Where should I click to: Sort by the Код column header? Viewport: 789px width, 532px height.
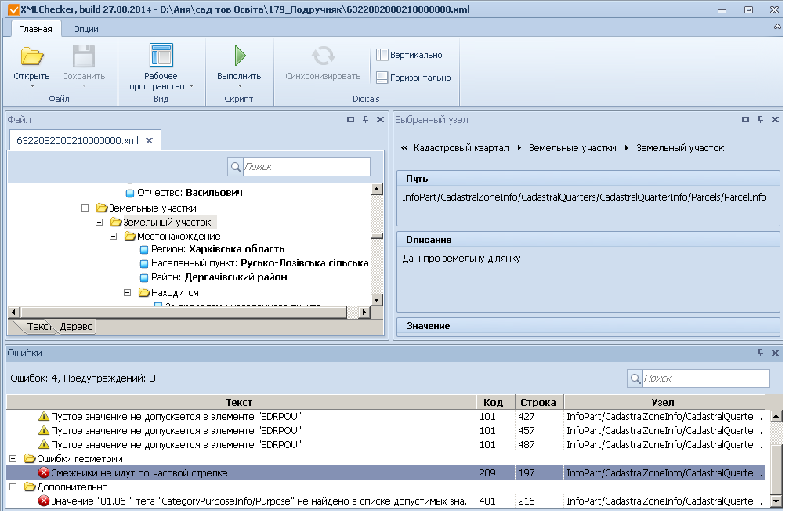coord(496,402)
